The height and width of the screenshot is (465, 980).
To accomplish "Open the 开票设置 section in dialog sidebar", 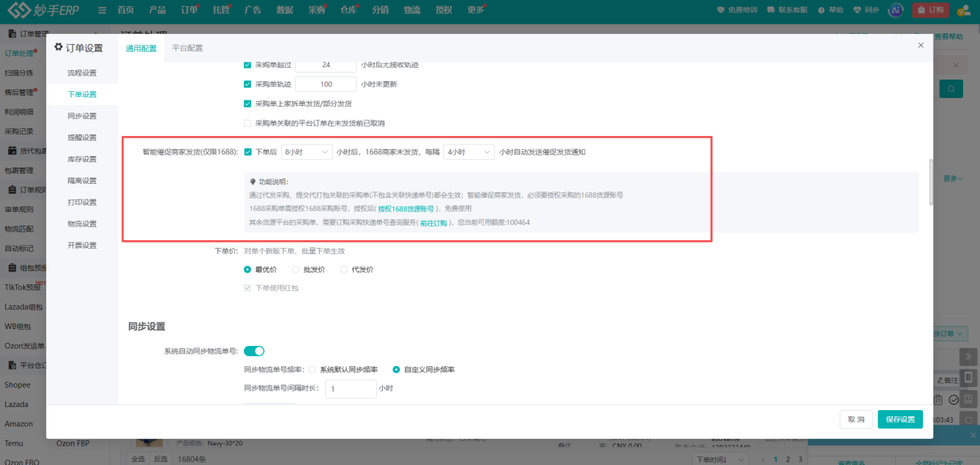I will 82,246.
